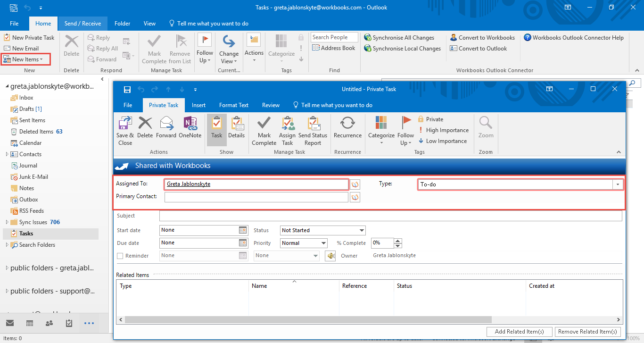Enable the Reminder checkbox
Screen dimensions: 644x343
120,256
